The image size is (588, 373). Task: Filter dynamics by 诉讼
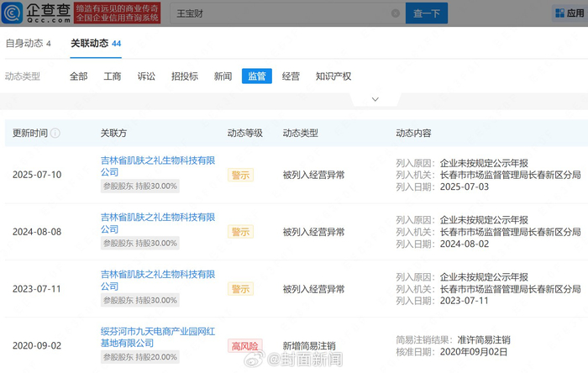(x=146, y=76)
